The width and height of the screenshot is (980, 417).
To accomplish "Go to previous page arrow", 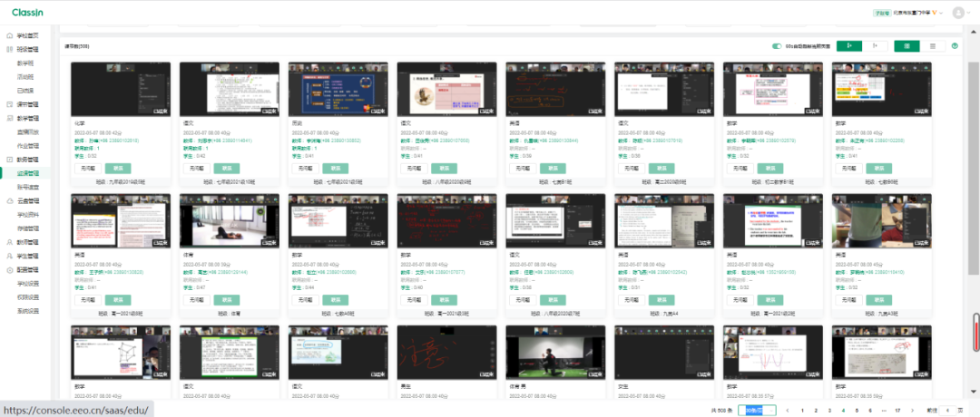I will (787, 411).
